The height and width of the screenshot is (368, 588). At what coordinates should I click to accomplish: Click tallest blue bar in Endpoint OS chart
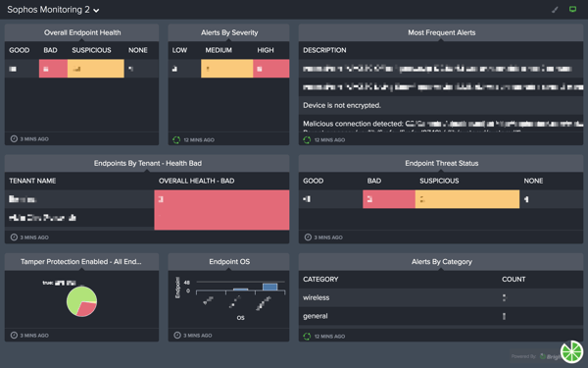click(270, 287)
